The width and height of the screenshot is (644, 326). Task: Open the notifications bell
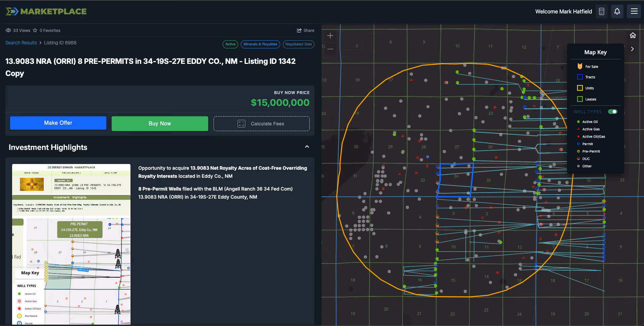click(x=617, y=11)
